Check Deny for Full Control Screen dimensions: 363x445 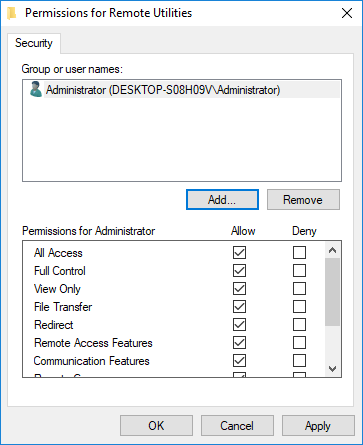click(299, 271)
